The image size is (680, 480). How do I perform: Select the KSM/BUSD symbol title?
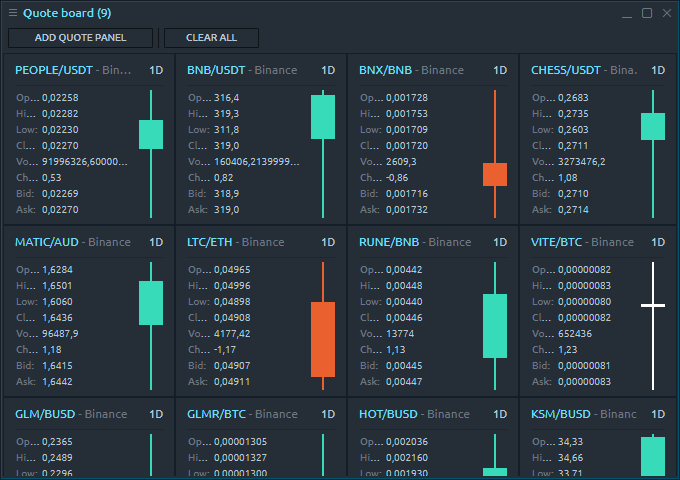(x=561, y=414)
